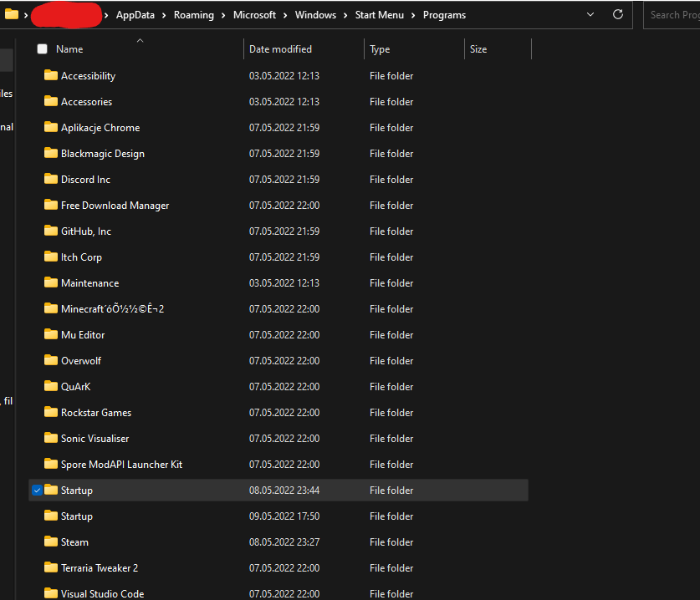
Task: Select the Startup folder dated 08.05.2022 23:44
Action: 278,491
